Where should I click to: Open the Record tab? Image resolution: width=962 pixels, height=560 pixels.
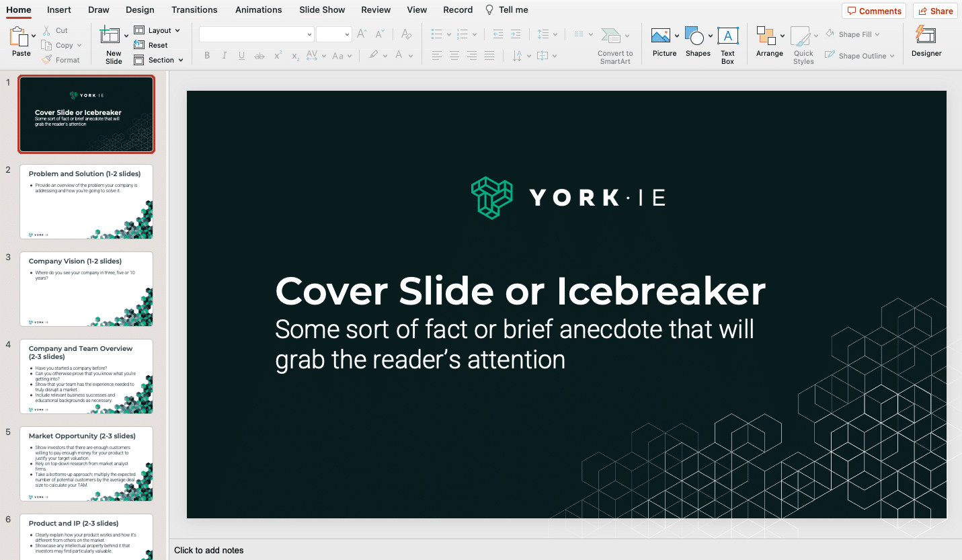pos(458,9)
